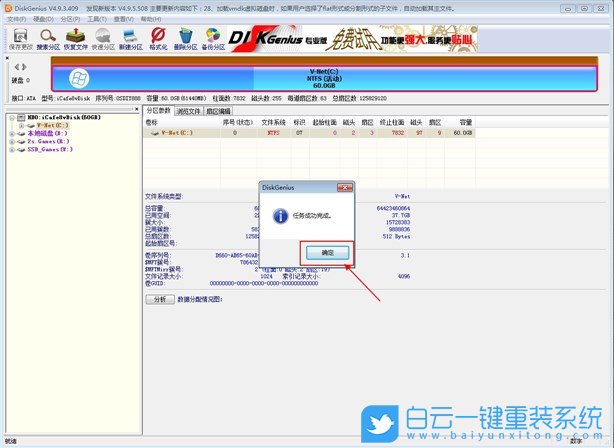The image size is (614, 448).
Task: Select Zs.Games drive in the tree
Action: tap(48, 141)
